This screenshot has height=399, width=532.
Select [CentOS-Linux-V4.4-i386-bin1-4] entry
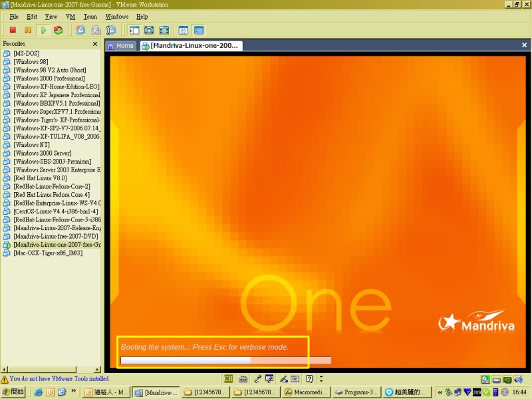56,211
